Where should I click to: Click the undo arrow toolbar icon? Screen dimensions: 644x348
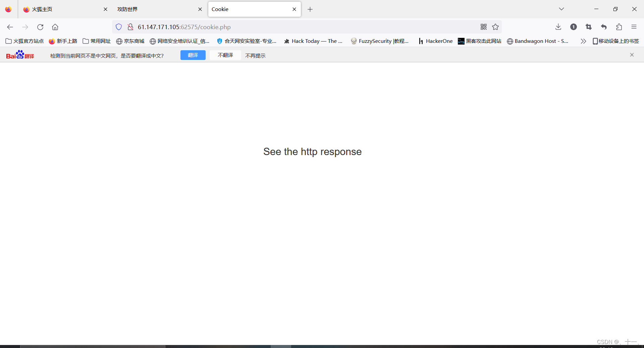pos(604,27)
